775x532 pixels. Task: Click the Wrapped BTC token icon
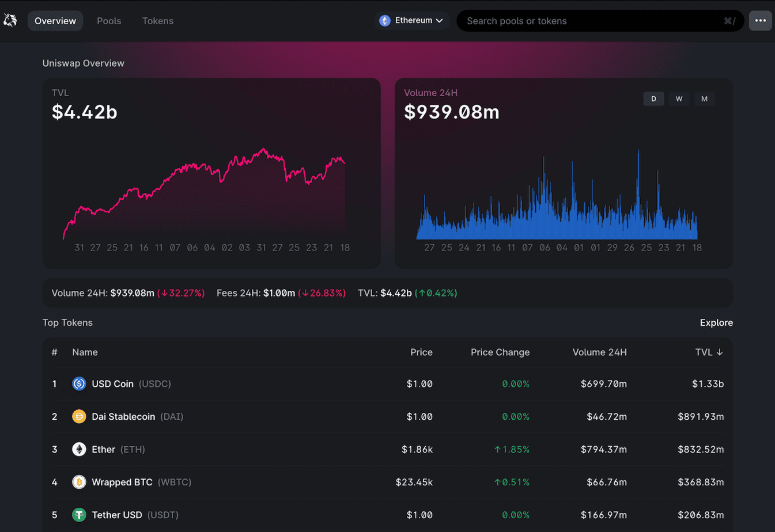(x=79, y=482)
